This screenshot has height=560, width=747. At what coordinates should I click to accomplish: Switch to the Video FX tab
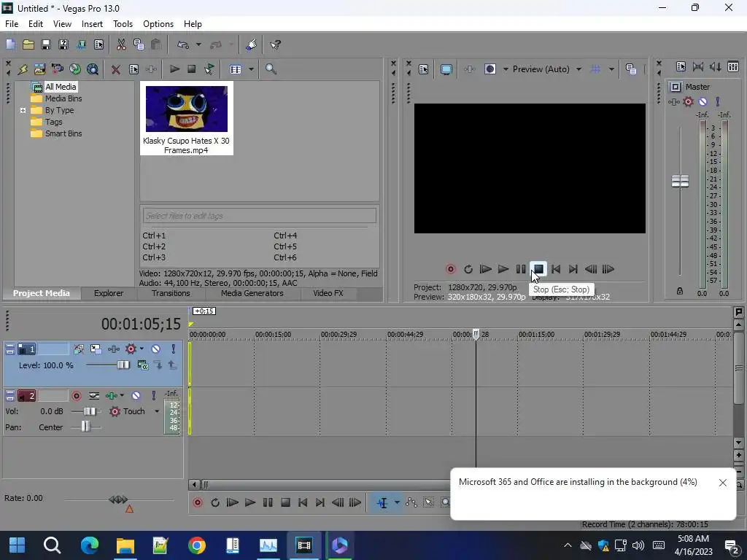tap(328, 293)
